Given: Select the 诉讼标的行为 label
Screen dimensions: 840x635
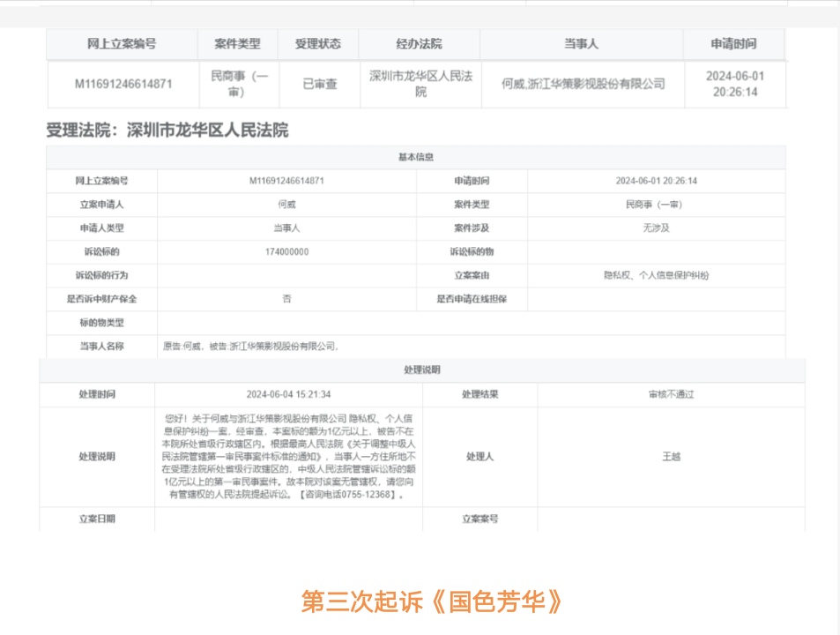Looking at the screenshot, I should 101,275.
